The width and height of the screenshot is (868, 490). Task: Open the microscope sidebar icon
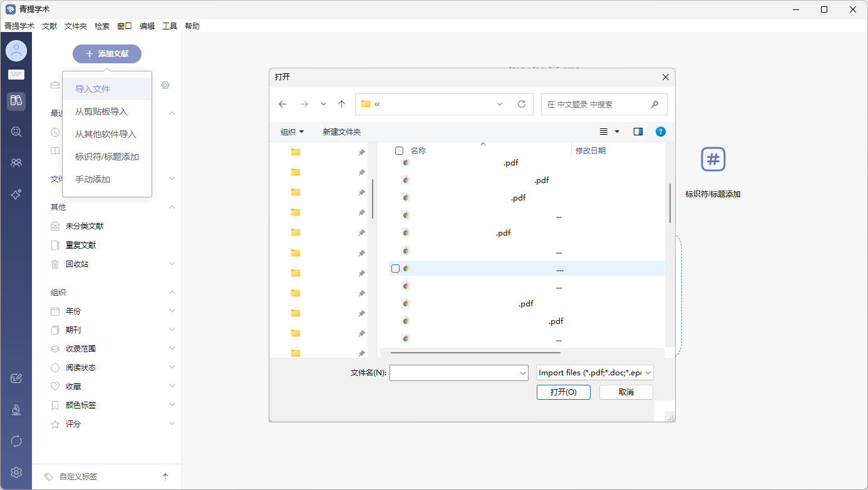(16, 410)
